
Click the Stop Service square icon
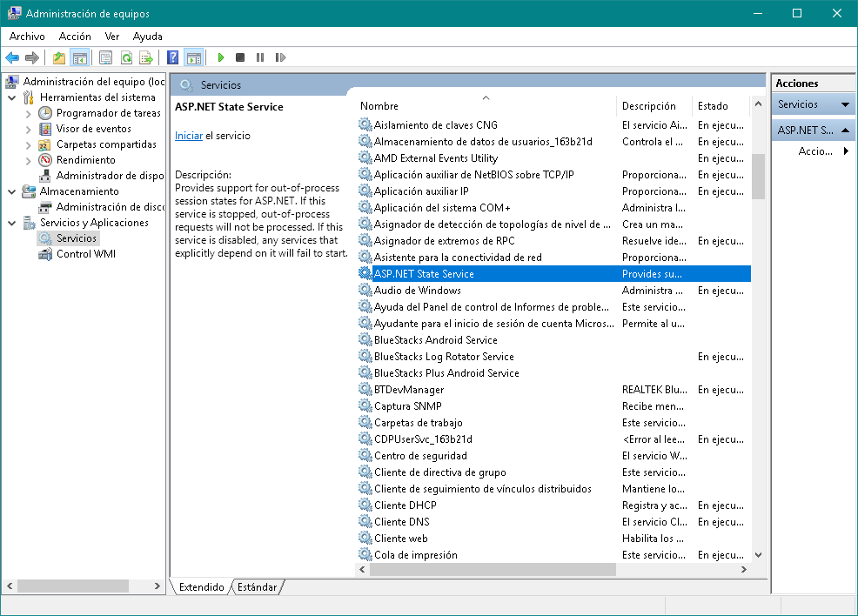(240, 57)
